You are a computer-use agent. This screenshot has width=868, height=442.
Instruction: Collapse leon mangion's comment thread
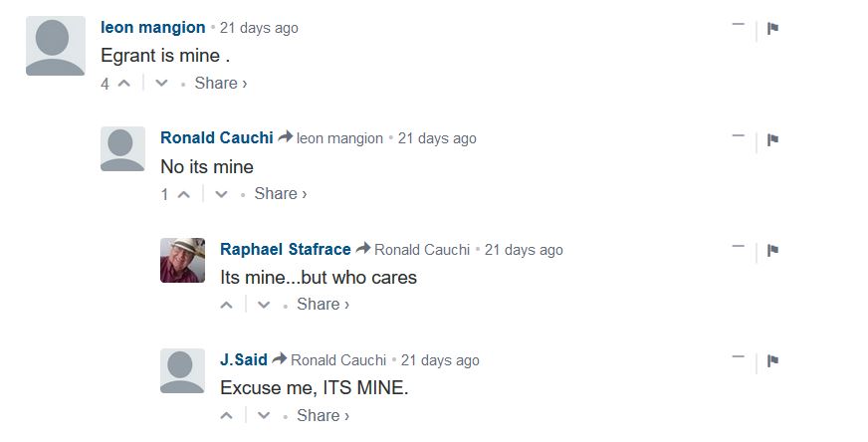point(738,25)
